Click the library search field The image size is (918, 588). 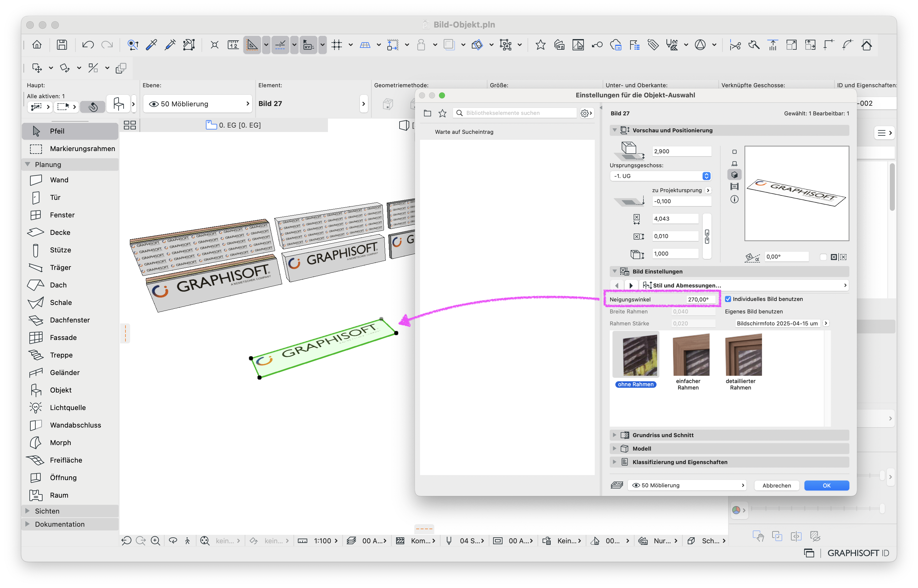coord(515,114)
